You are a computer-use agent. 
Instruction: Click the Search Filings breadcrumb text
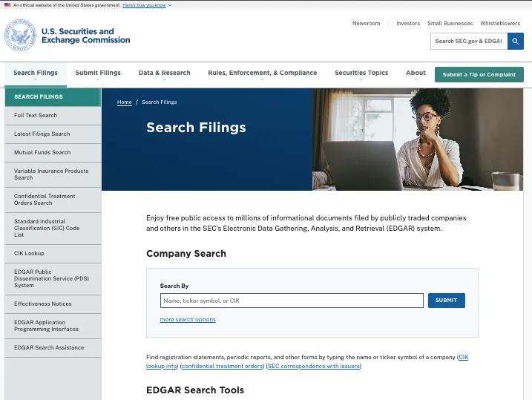(159, 102)
